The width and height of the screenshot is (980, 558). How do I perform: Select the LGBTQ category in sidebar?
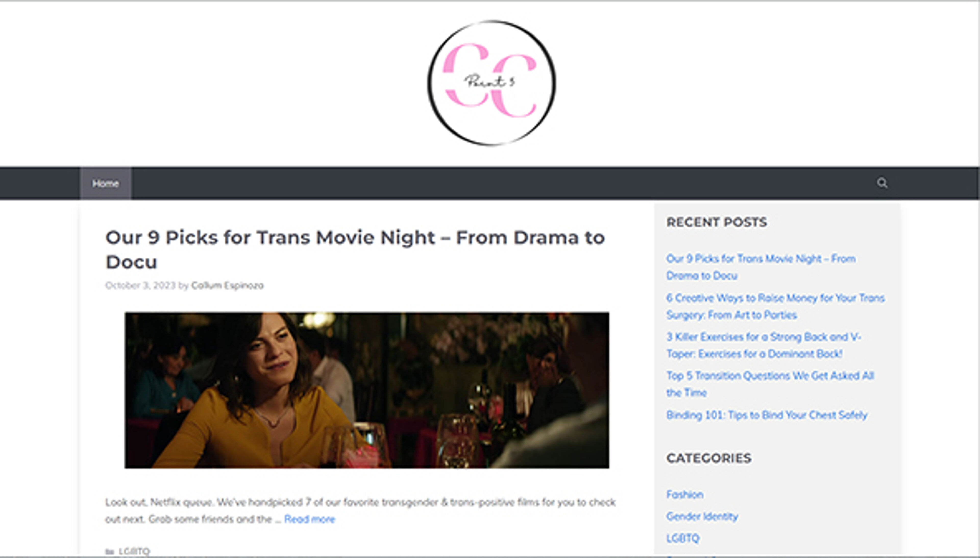pyautogui.click(x=683, y=538)
